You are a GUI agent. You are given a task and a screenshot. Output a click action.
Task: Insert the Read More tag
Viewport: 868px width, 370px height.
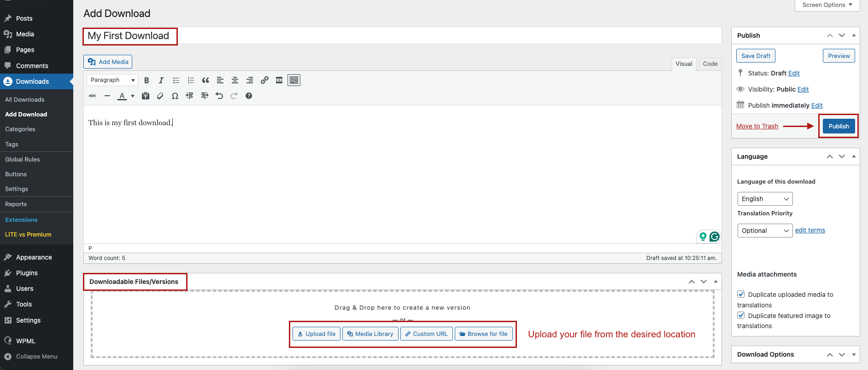point(279,80)
